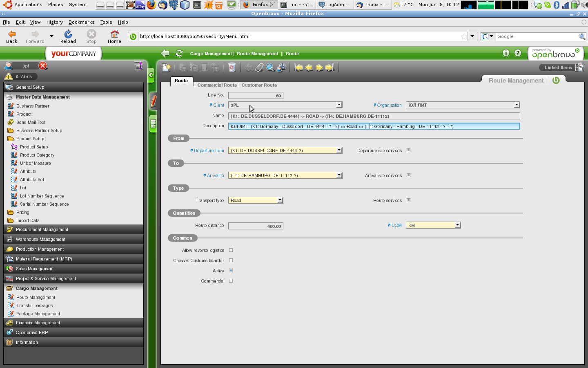Open the UOM dropdown
588x368 pixels.
pos(457,225)
